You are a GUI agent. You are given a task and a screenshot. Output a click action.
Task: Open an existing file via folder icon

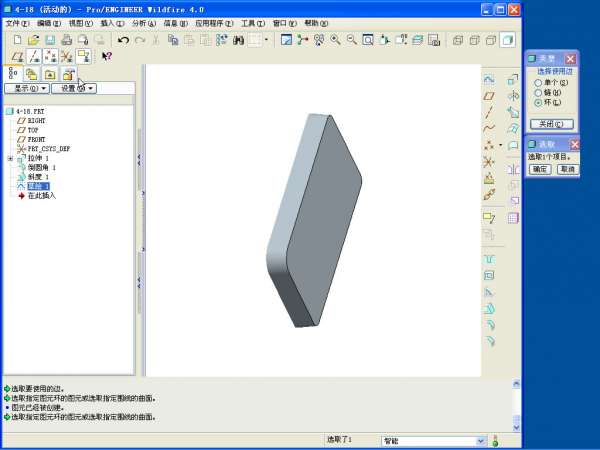34,39
